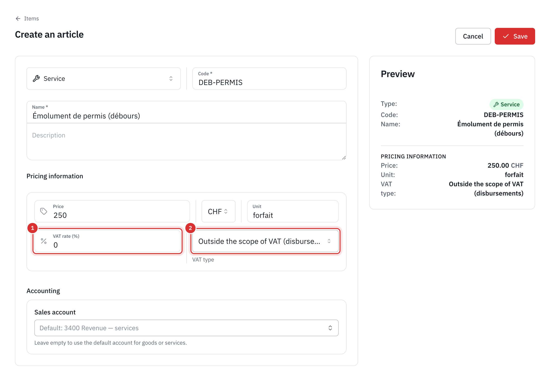Click the Accounting section heading

tap(43, 291)
